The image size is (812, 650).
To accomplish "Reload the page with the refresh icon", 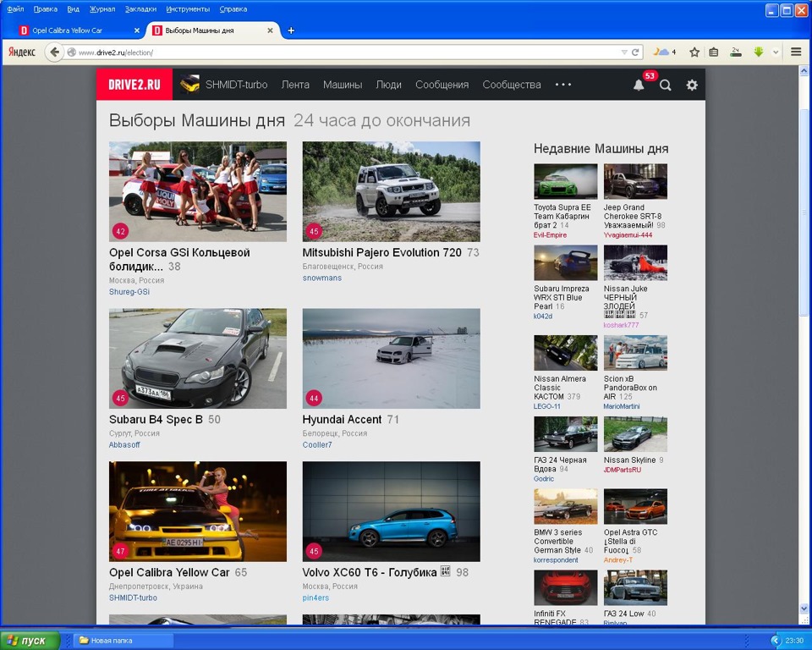I will tap(635, 52).
